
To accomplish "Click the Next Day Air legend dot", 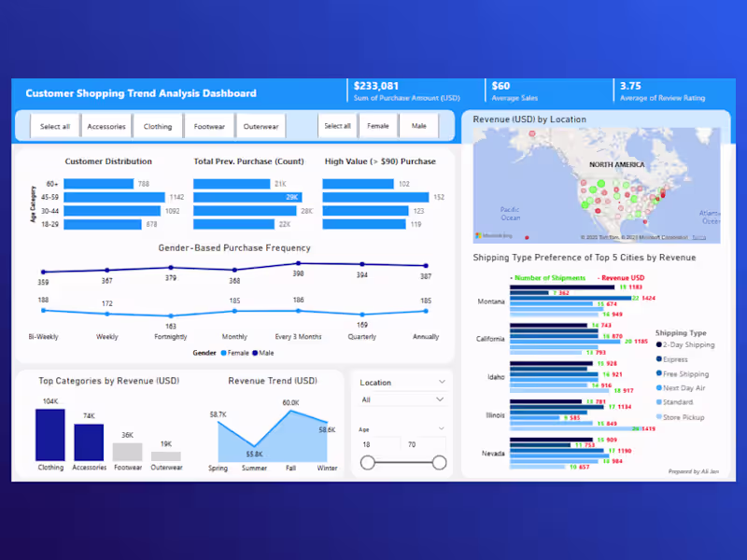I will 659,387.
